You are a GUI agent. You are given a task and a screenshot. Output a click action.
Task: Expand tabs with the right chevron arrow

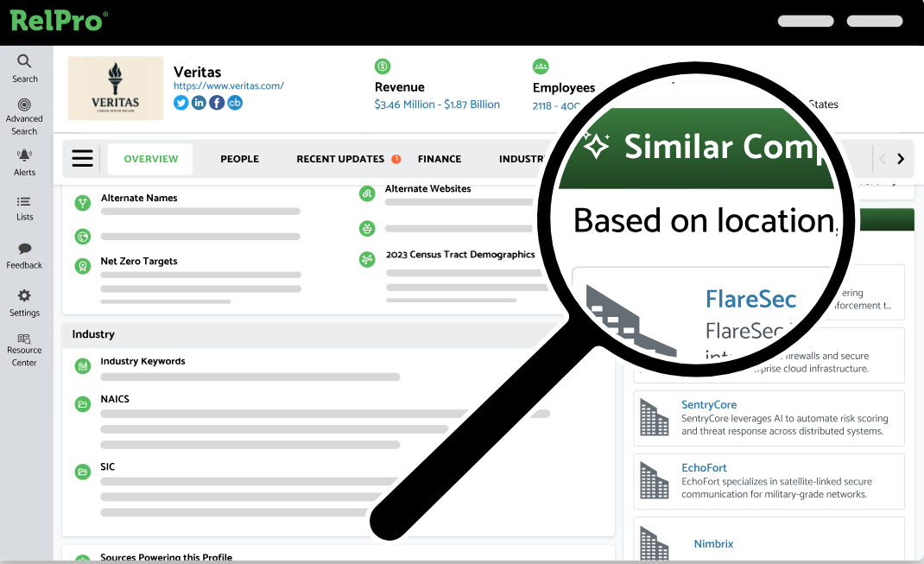901,159
